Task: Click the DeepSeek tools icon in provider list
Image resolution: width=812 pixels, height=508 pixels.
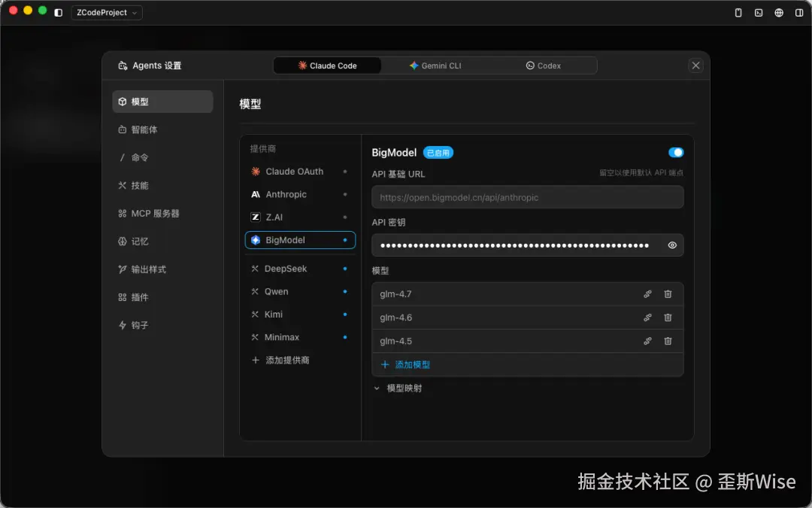Action: [x=255, y=269]
